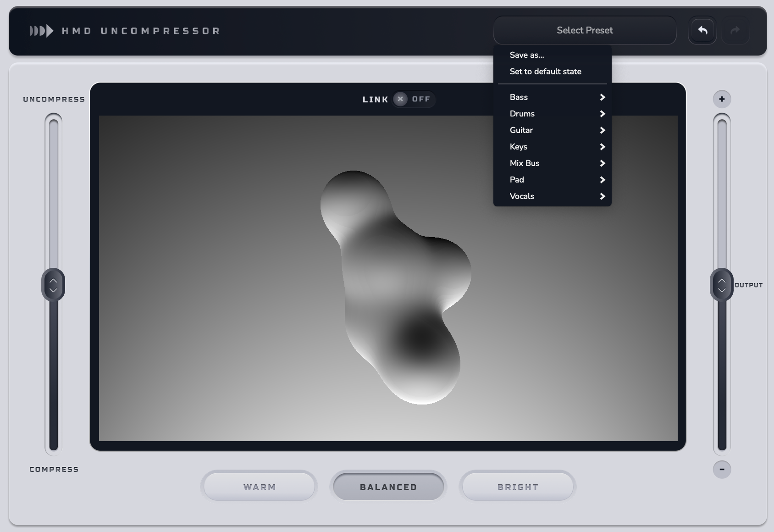Choose Set to default state from the menu
Image resolution: width=774 pixels, height=532 pixels.
546,72
